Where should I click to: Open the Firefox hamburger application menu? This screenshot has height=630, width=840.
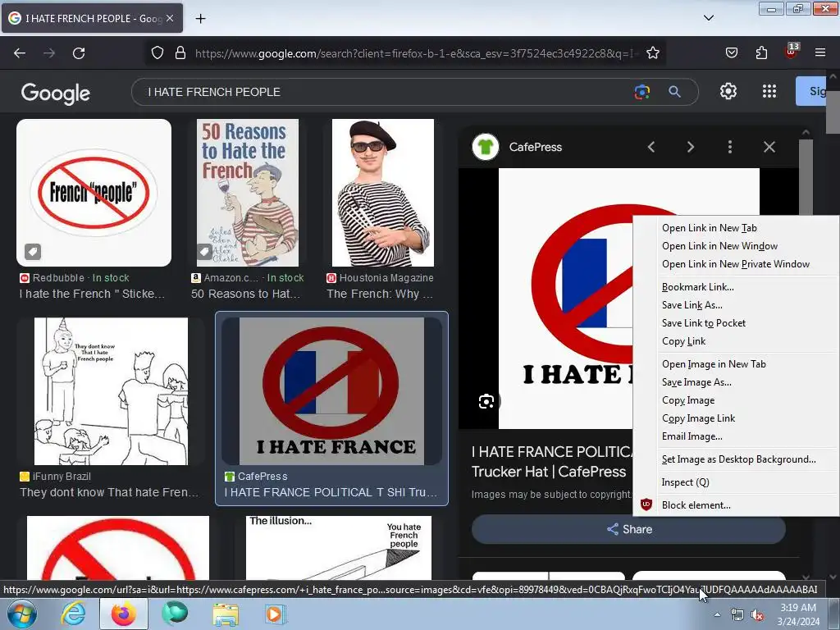pyautogui.click(x=820, y=52)
